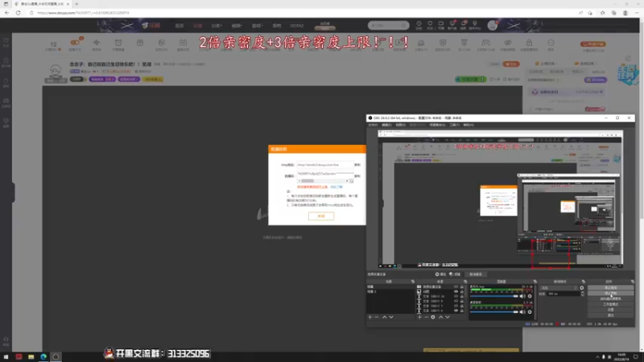Move the selected source down in OBS
Image resolution: width=644 pixels, height=362 pixels.
[x=448, y=317]
